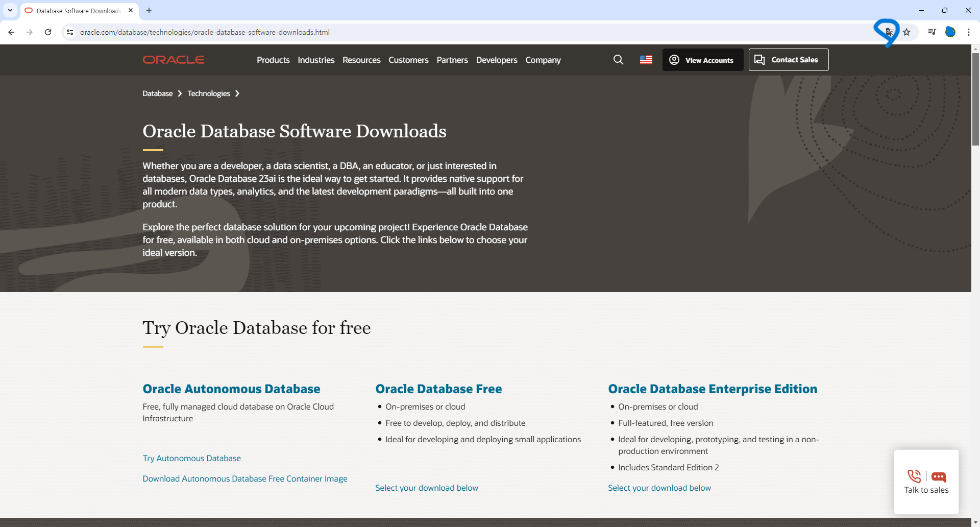Open a new tab with plus icon
This screenshot has width=980, height=527.
[149, 10]
